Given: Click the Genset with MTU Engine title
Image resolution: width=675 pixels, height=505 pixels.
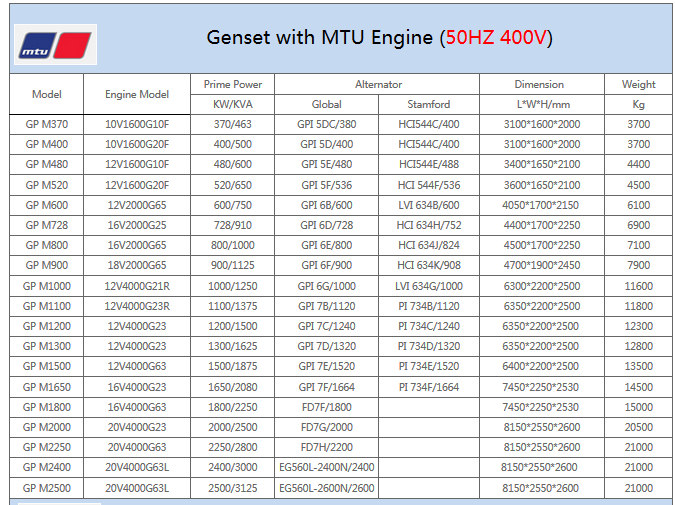Looking at the screenshot, I should coord(321,38).
